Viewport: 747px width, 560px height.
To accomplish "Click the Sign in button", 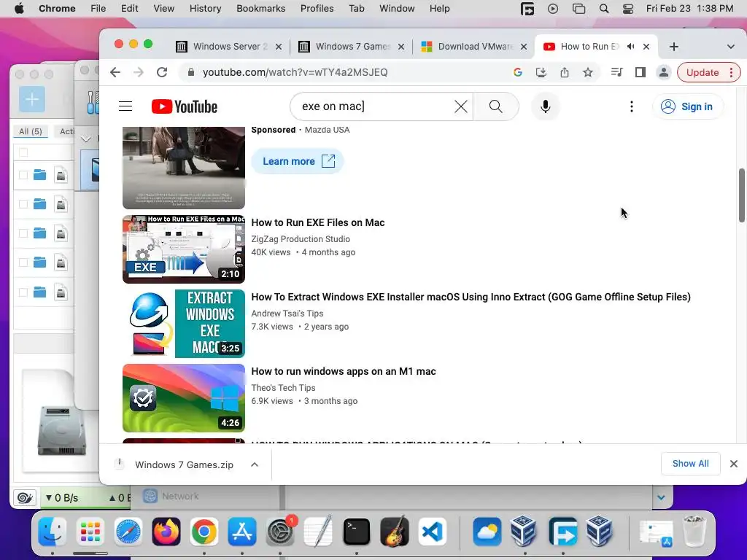I will [x=687, y=106].
